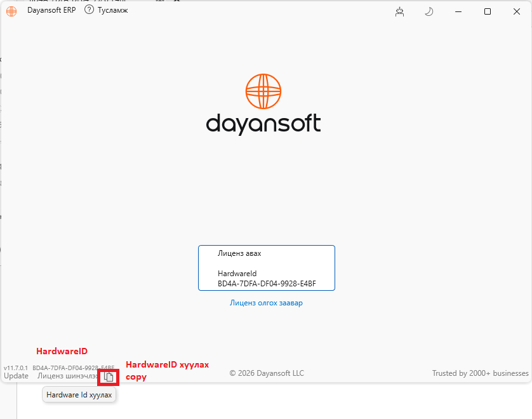Click the HardwareId BD4A-7DFA-DF04-9928-E4BF text in the license box

267,279
